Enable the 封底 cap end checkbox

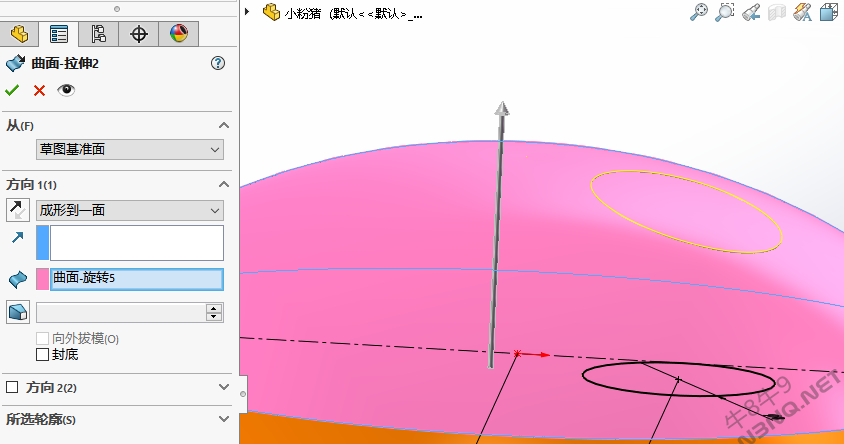42,354
